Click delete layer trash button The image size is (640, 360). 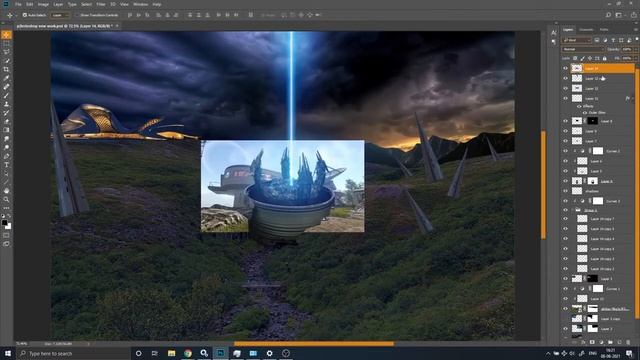[628, 342]
